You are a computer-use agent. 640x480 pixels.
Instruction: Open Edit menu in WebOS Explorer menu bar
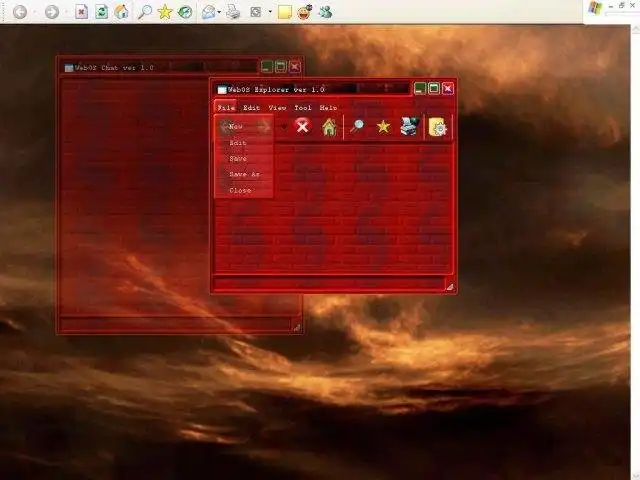(x=251, y=108)
